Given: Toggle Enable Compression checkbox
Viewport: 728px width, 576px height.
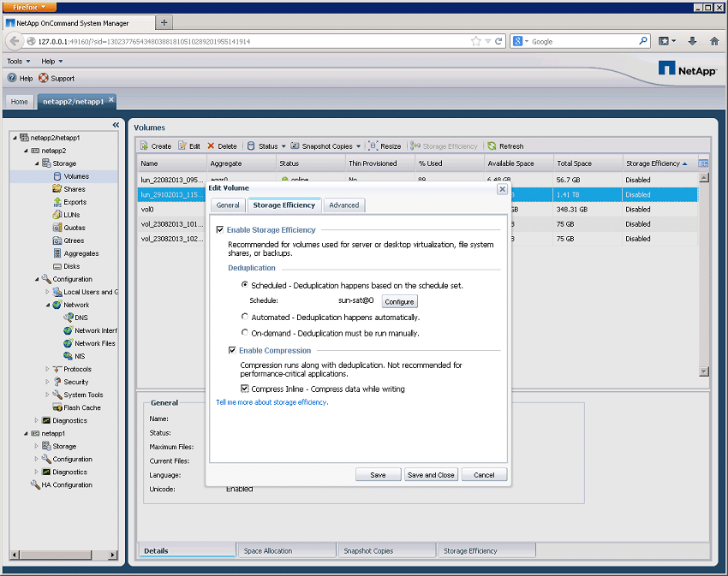Looking at the screenshot, I should 232,350.
